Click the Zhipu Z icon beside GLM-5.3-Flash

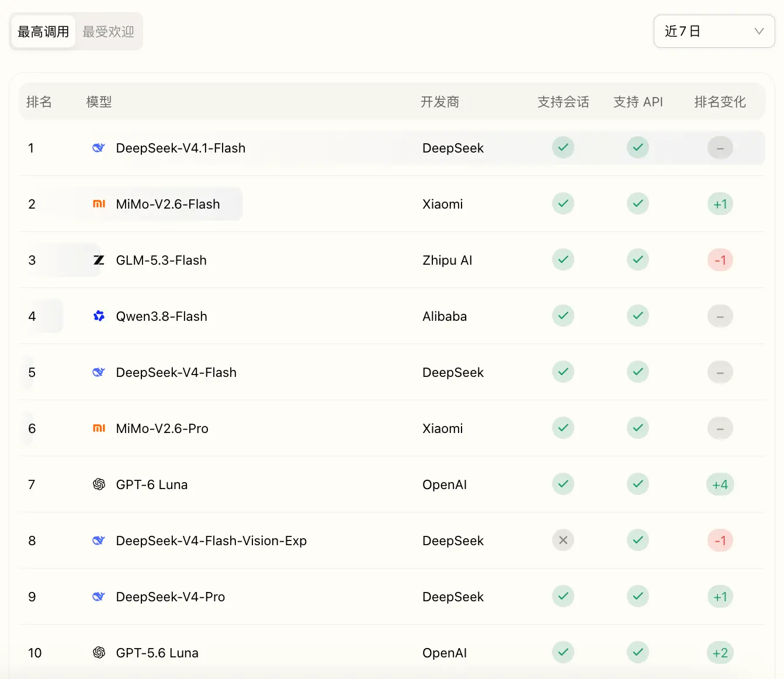[x=99, y=260]
